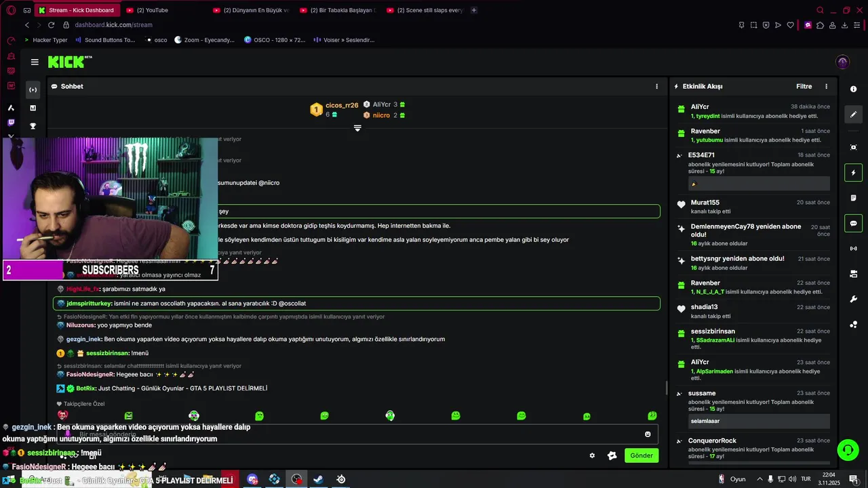Screen dimensions: 868x488
Task: Open the Twitch icon in Opera sidebar
Action: 11,123
